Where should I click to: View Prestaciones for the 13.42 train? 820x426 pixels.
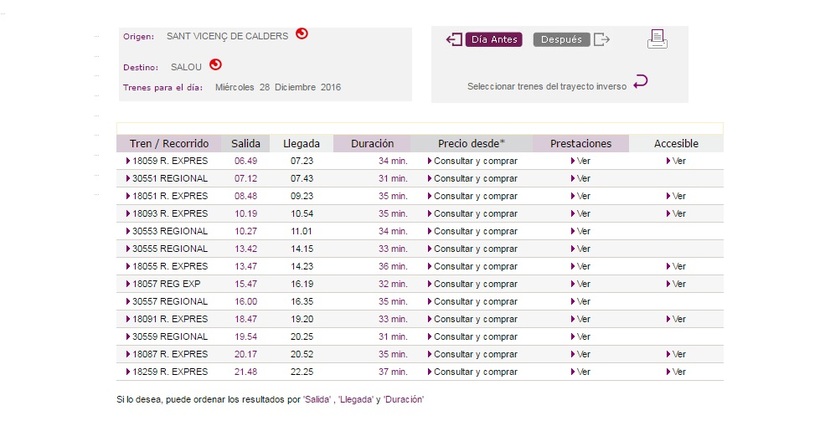579,249
